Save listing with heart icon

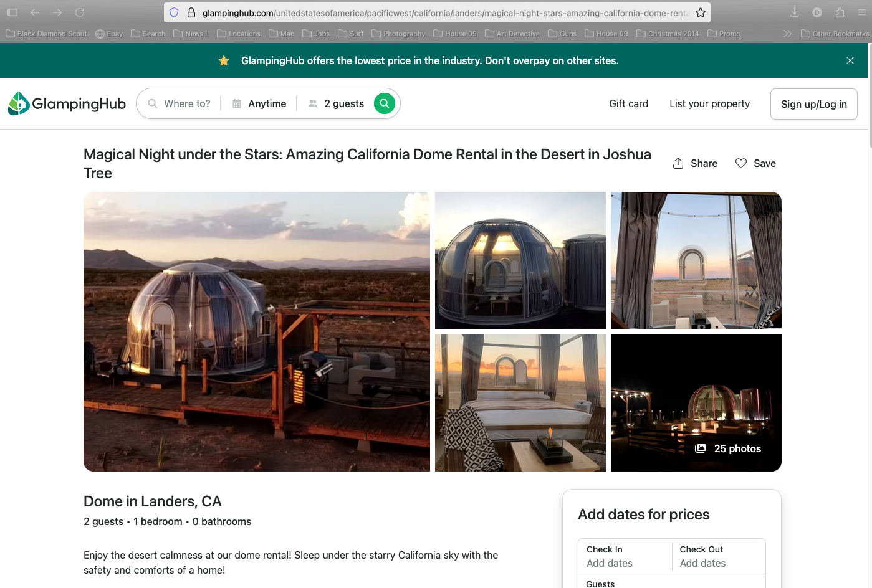coord(741,163)
